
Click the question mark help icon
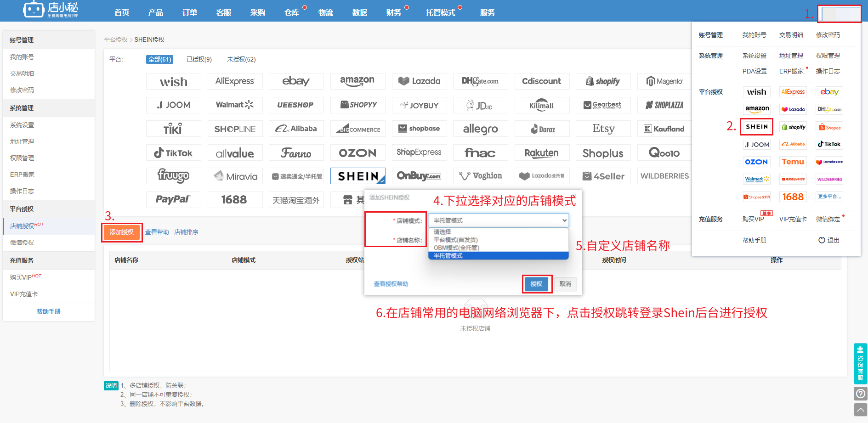point(860,394)
